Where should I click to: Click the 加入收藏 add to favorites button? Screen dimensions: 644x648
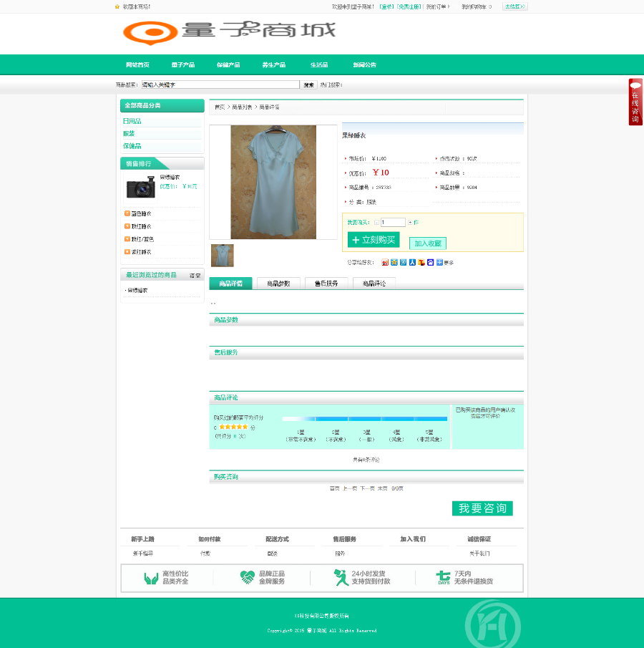[427, 243]
